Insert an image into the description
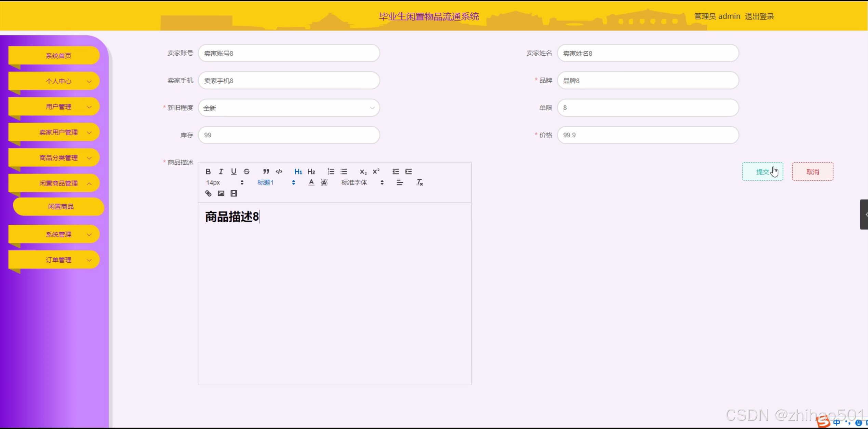Image resolution: width=868 pixels, height=429 pixels. coord(221,193)
